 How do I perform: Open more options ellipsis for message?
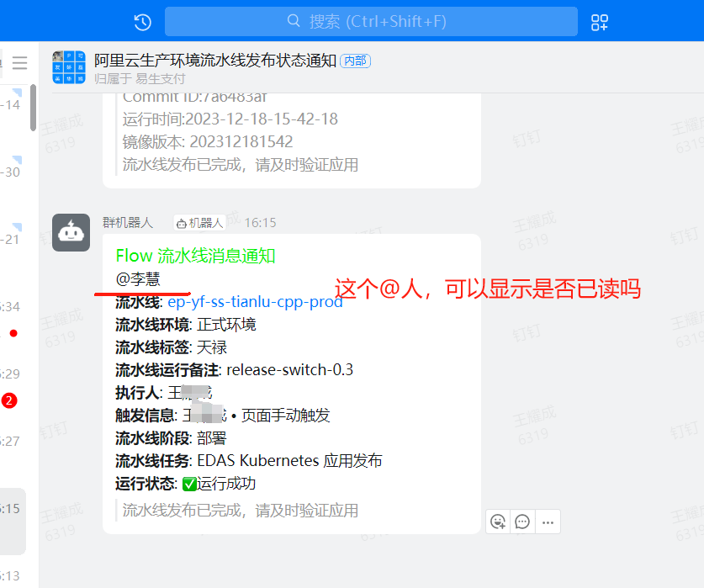[548, 522]
